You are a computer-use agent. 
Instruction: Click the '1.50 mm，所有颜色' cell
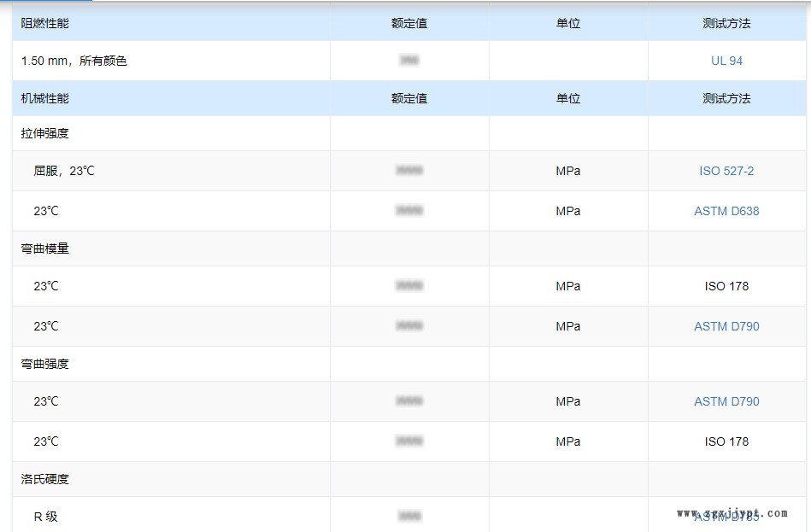pos(74,61)
